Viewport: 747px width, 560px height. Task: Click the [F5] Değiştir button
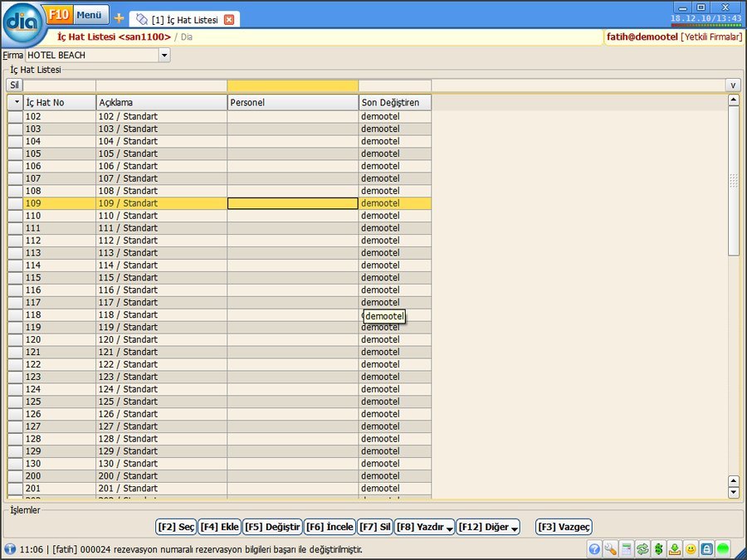tap(272, 527)
